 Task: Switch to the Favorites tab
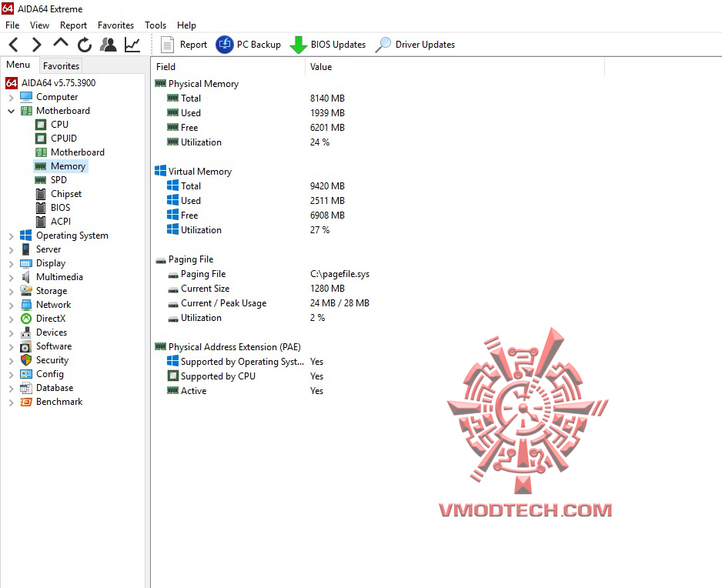(62, 66)
